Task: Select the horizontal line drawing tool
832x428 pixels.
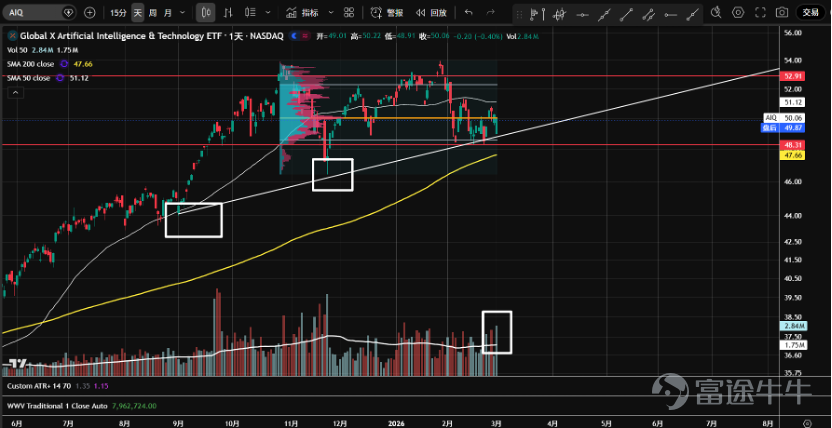Action: (x=583, y=15)
